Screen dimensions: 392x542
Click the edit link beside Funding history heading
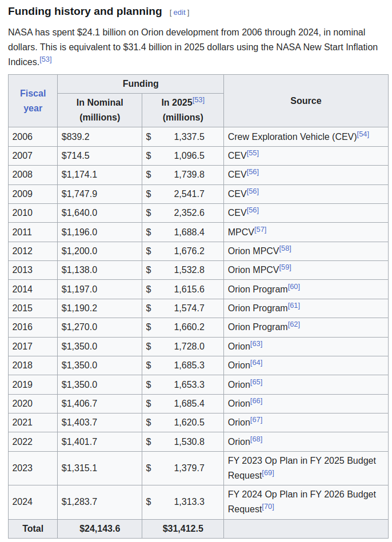pyautogui.click(x=179, y=13)
